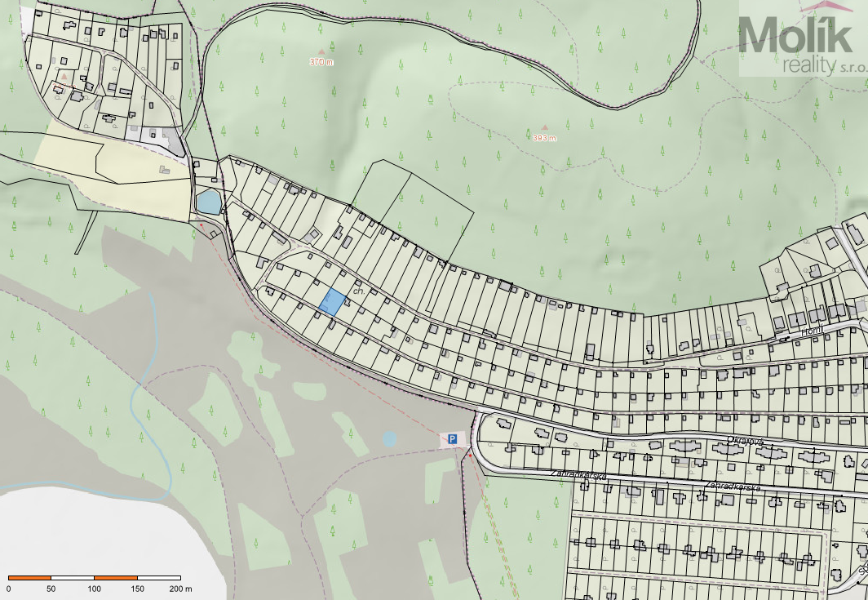Click the blue parking P icon
Image resolution: width=868 pixels, height=600 pixels.
click(452, 439)
